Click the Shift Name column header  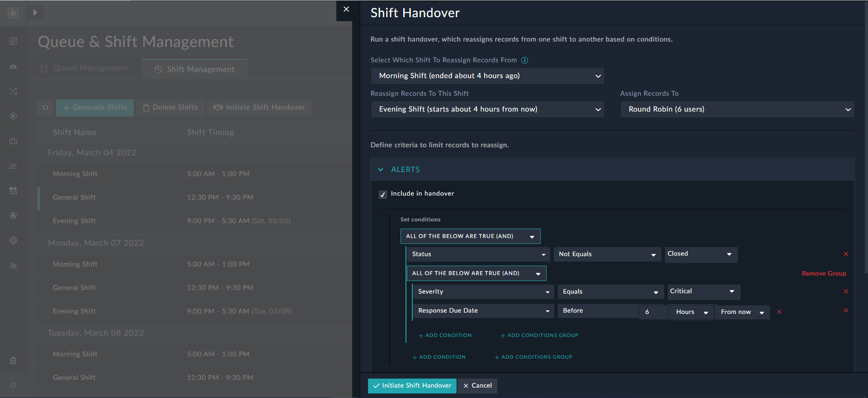[x=75, y=133]
